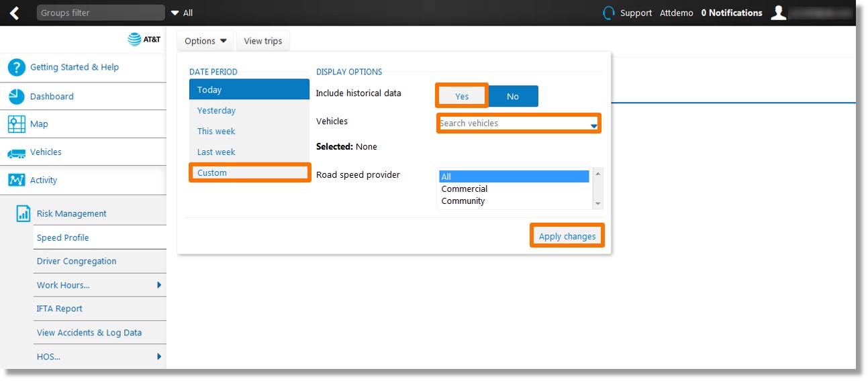Open Getting Started & Help section

coord(75,67)
